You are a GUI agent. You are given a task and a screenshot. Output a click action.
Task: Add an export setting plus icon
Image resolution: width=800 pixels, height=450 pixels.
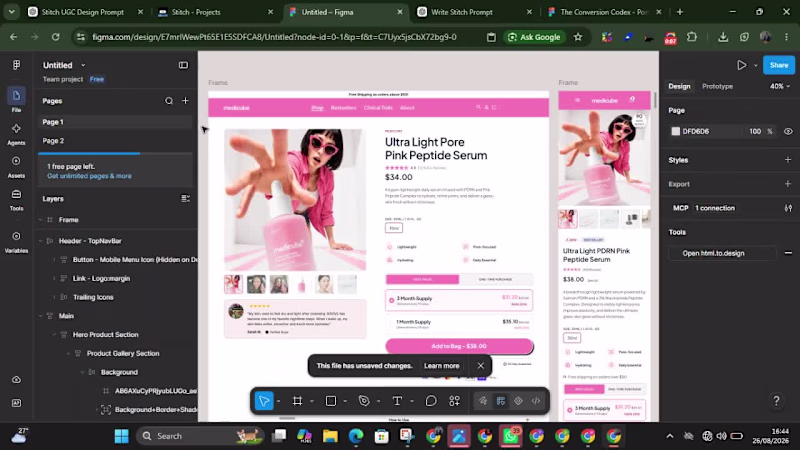(788, 184)
